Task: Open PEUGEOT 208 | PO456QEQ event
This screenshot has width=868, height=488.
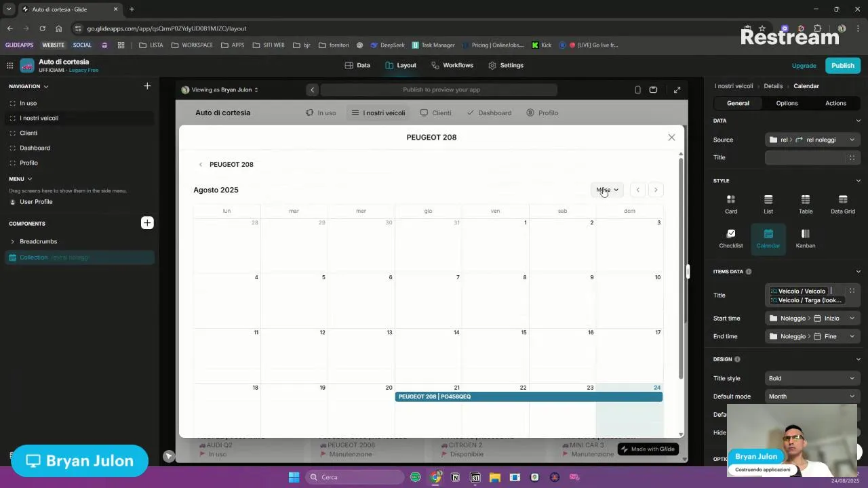Action: (529, 396)
